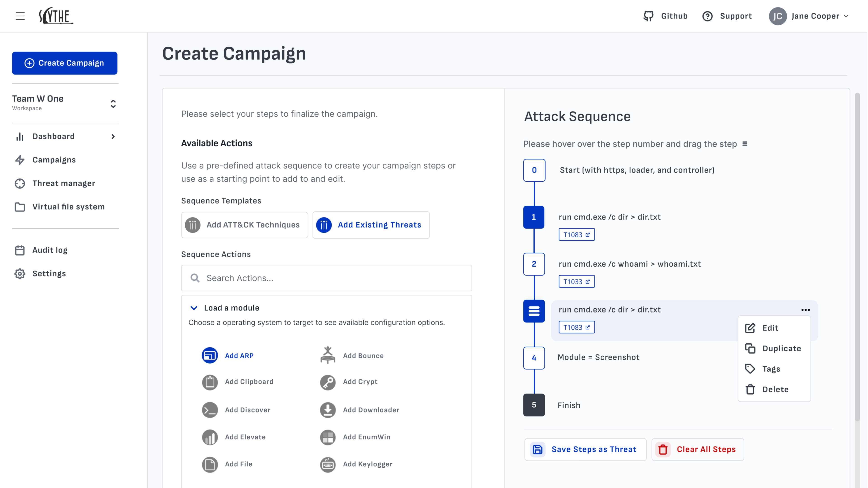
Task: Click the step 3 drag handle
Action: [x=534, y=311]
